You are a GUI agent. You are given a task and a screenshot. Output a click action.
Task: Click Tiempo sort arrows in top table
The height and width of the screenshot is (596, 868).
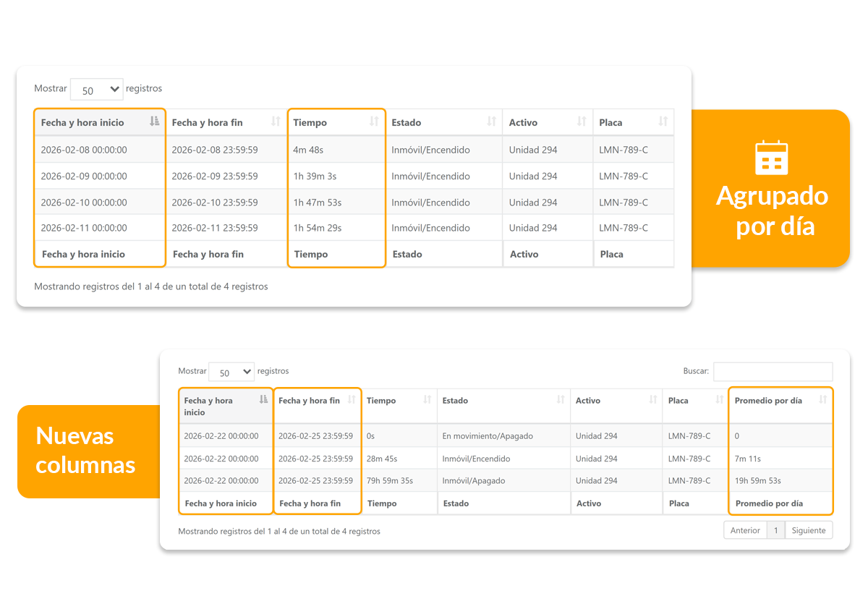tap(374, 122)
